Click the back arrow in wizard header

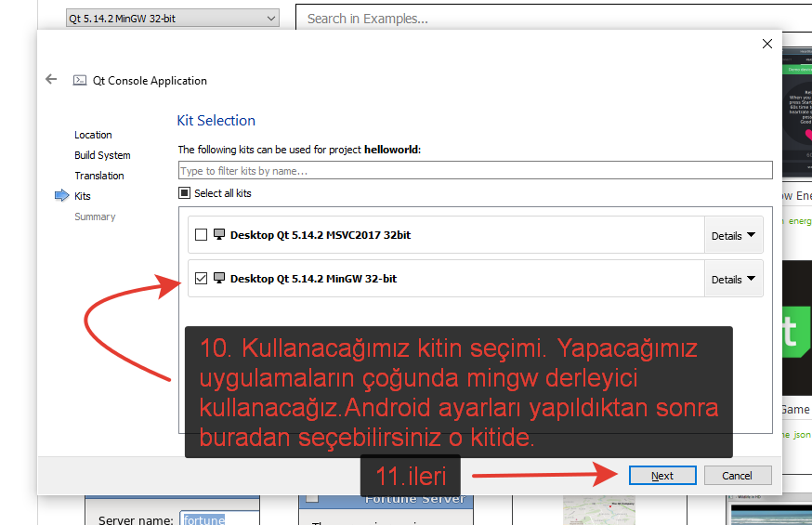click(x=51, y=80)
